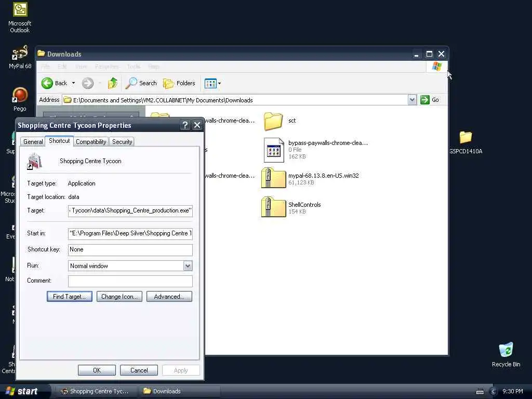Select bypass-paywalls-chrome-clea file icon with 162 KB
The height and width of the screenshot is (399, 532).
click(273, 150)
